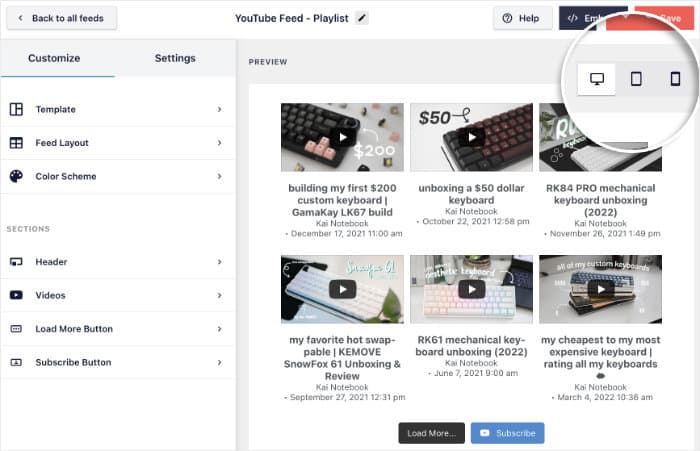This screenshot has width=700, height=451.
Task: Click Kai Notebook under the $50 keyboard video
Action: click(471, 211)
